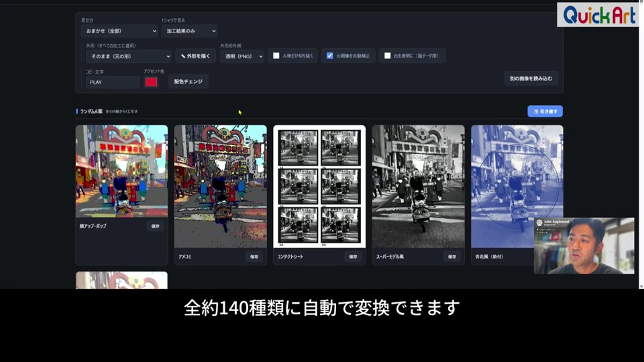Viewport: 644px width, 362px height.
Task: Click the 外形を描く button
Action: coord(195,56)
